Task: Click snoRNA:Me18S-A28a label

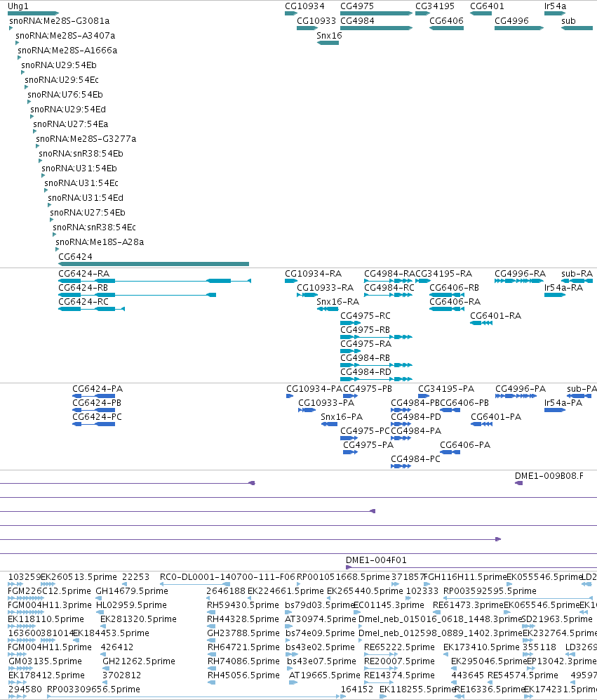Action: click(x=100, y=242)
